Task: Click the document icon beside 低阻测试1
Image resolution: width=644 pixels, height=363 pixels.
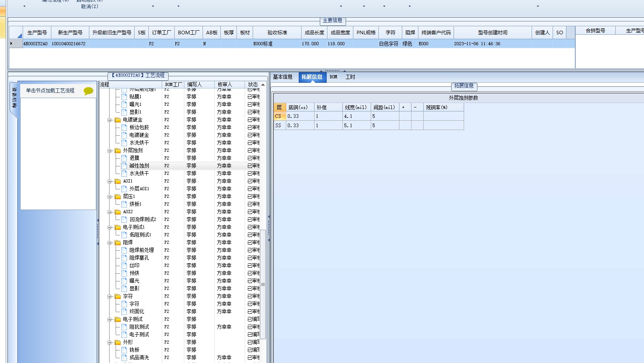Action: (x=125, y=235)
